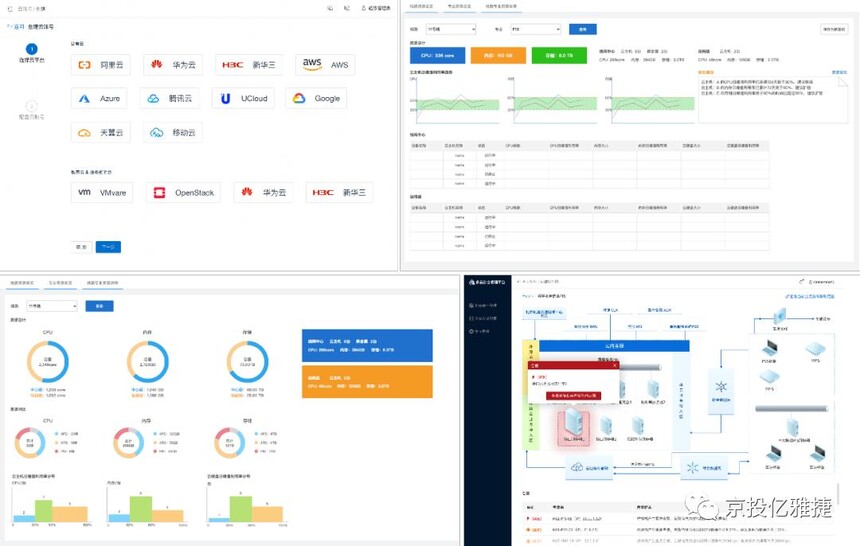
Task: Click the CPU donut chart in top row
Action: 48,362
